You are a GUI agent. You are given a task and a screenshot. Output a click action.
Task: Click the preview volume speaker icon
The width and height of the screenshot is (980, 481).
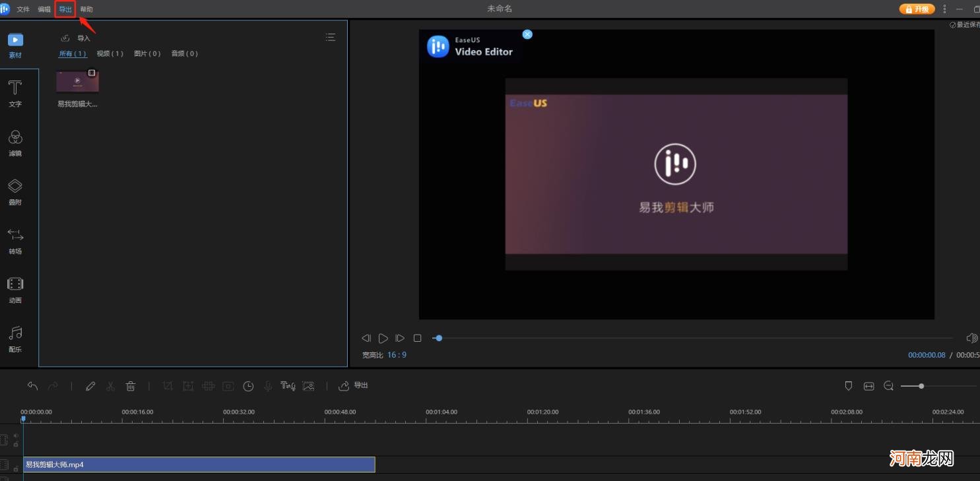(x=971, y=338)
